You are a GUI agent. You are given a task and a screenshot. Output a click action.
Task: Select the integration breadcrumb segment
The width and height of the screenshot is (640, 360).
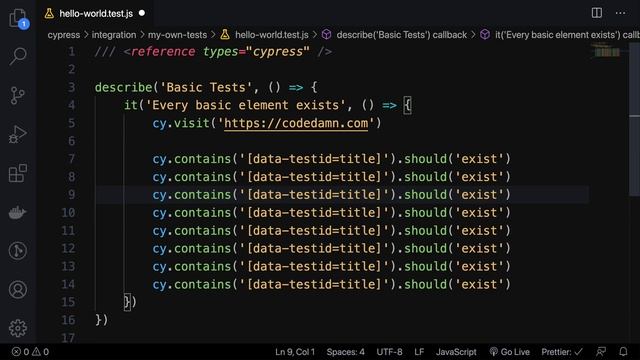coord(114,35)
